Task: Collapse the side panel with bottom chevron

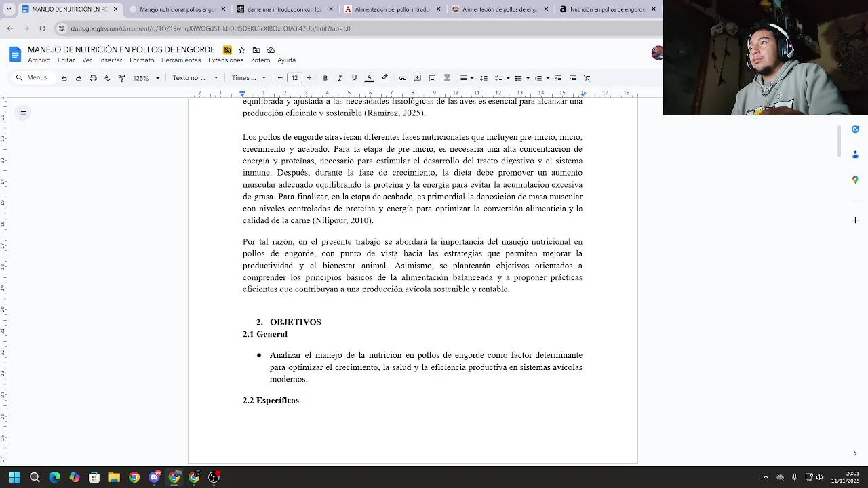Action: pyautogui.click(x=855, y=453)
